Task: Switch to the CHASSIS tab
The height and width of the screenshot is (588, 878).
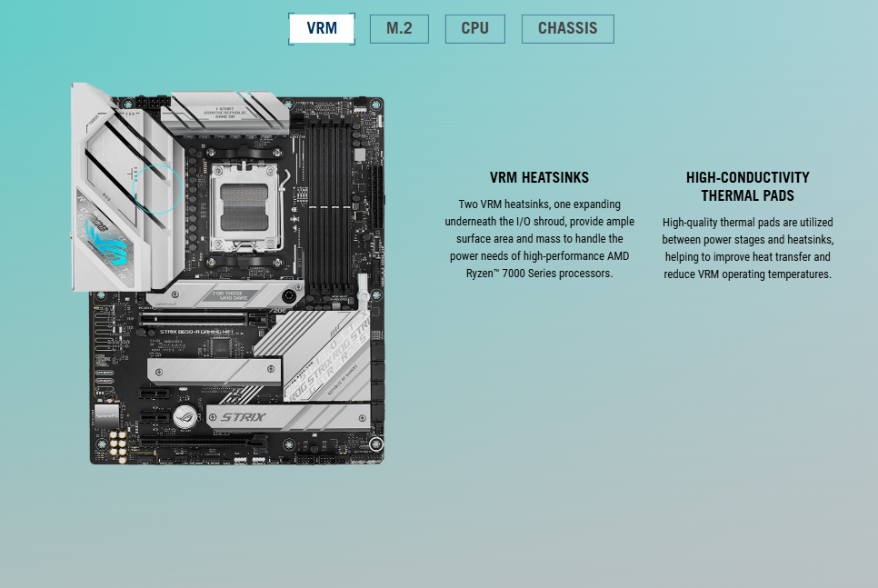Action: [x=567, y=28]
